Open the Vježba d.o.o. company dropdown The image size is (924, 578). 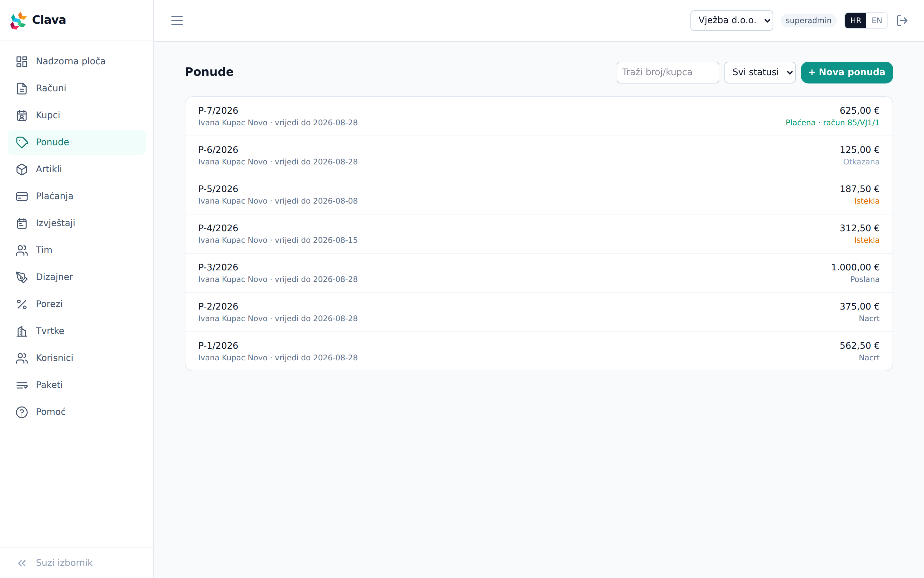pos(732,20)
